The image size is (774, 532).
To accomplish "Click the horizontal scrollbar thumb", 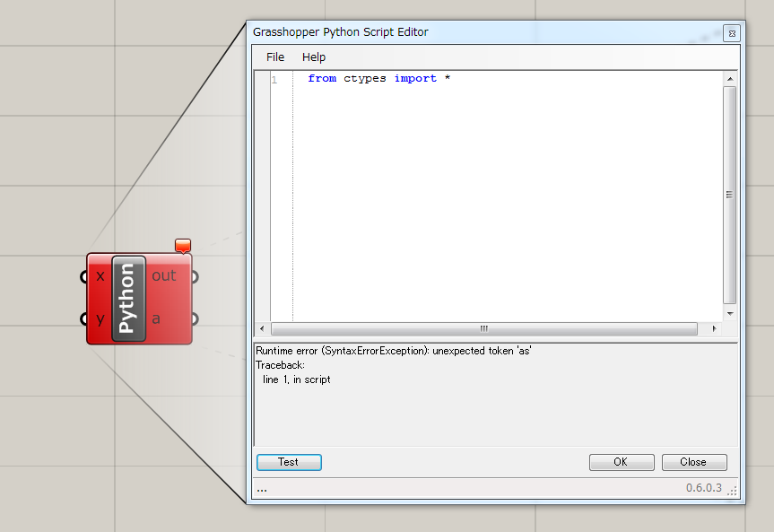I will point(484,328).
